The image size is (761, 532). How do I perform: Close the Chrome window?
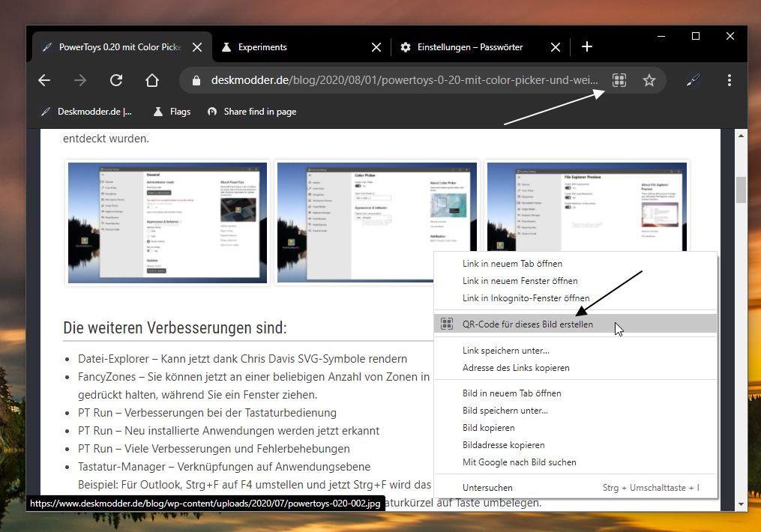(730, 37)
